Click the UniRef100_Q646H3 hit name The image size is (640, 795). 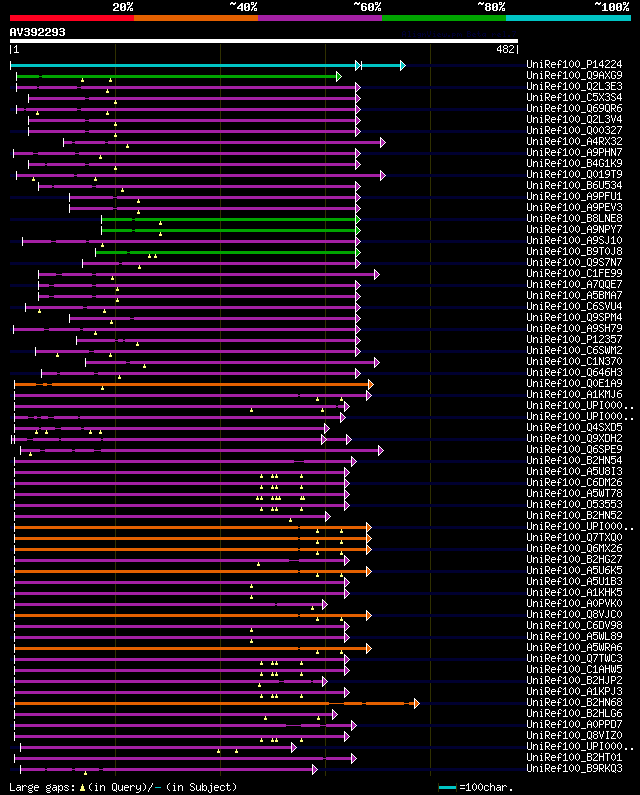pyautogui.click(x=574, y=372)
